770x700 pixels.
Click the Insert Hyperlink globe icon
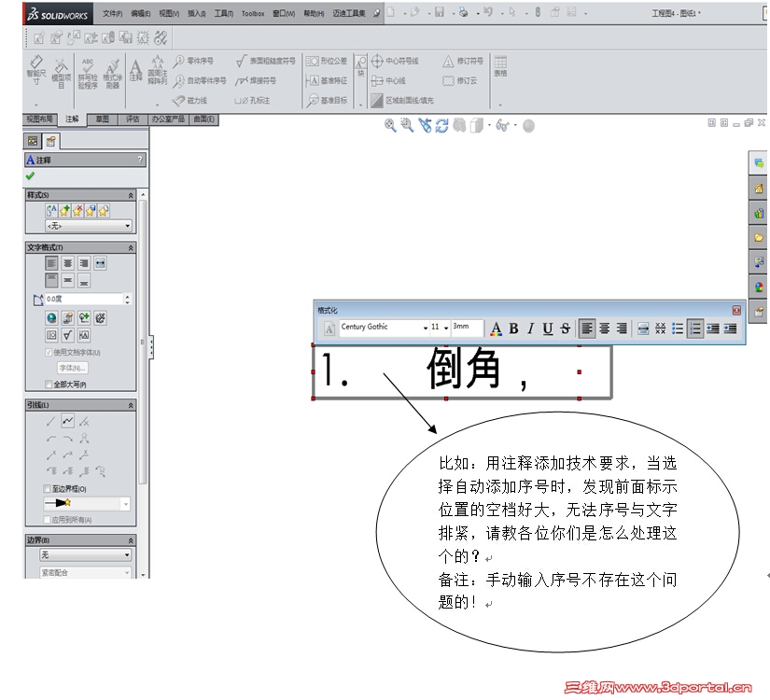click(51, 318)
